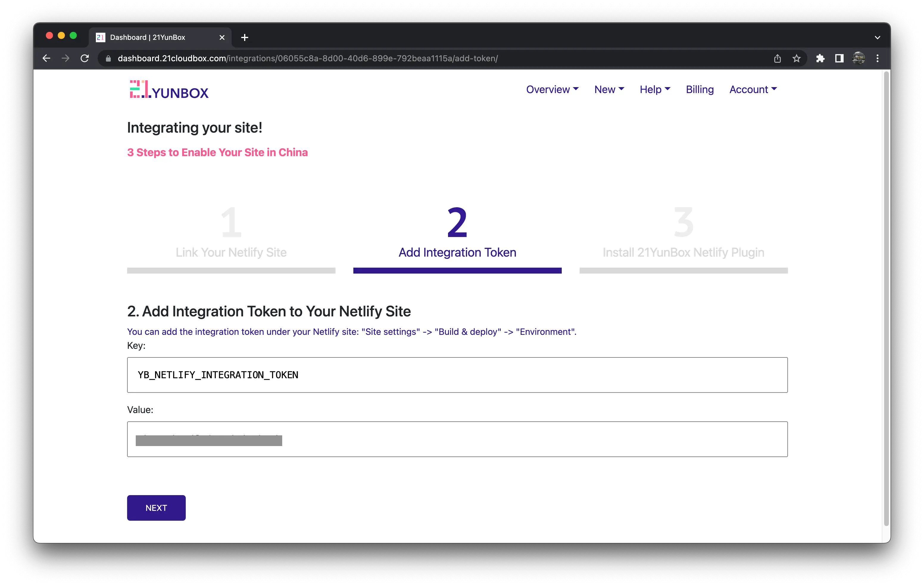Click the share page icon
Image resolution: width=924 pixels, height=587 pixels.
click(777, 58)
